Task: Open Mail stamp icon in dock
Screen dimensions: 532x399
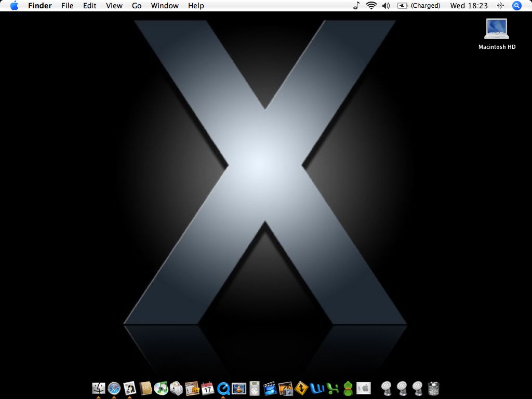Action: click(x=129, y=388)
